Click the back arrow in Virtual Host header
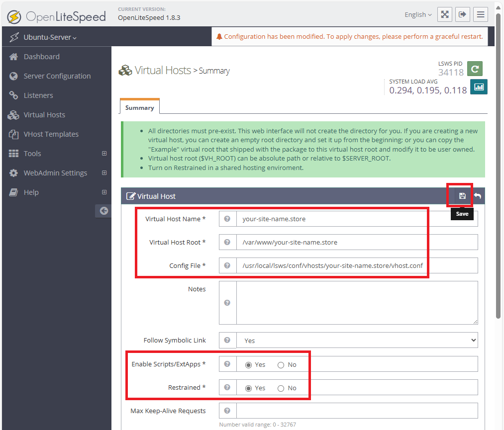Image resolution: width=504 pixels, height=430 pixels. pyautogui.click(x=478, y=196)
